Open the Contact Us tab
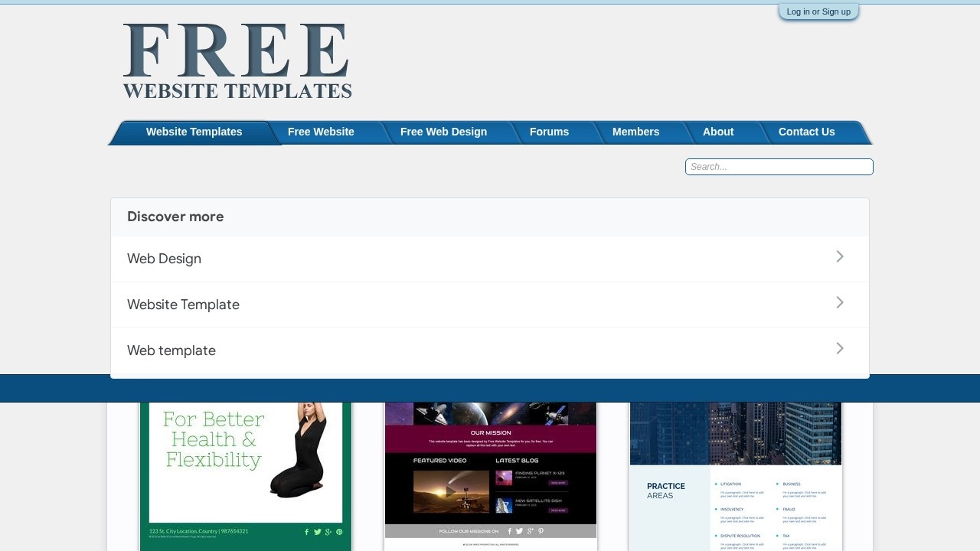Image resolution: width=980 pixels, height=551 pixels. click(806, 132)
